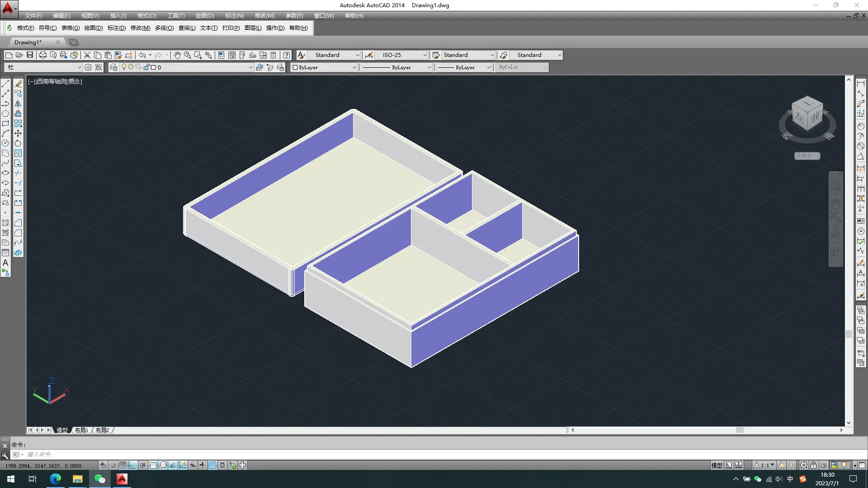Click the Linear dimension tool icon
The width and height of the screenshot is (868, 488).
point(861,84)
